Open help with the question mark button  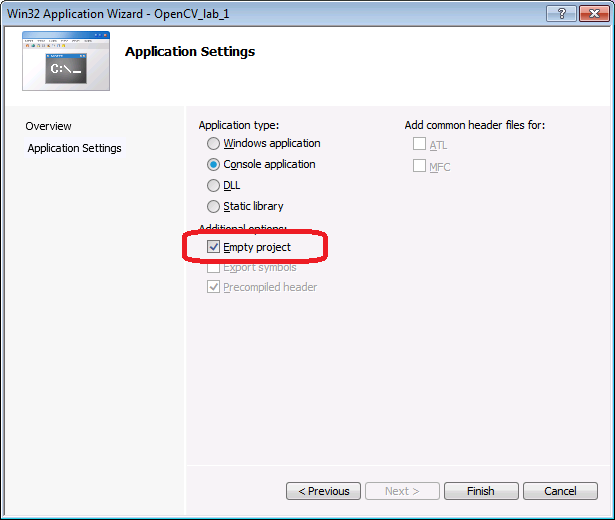point(561,14)
